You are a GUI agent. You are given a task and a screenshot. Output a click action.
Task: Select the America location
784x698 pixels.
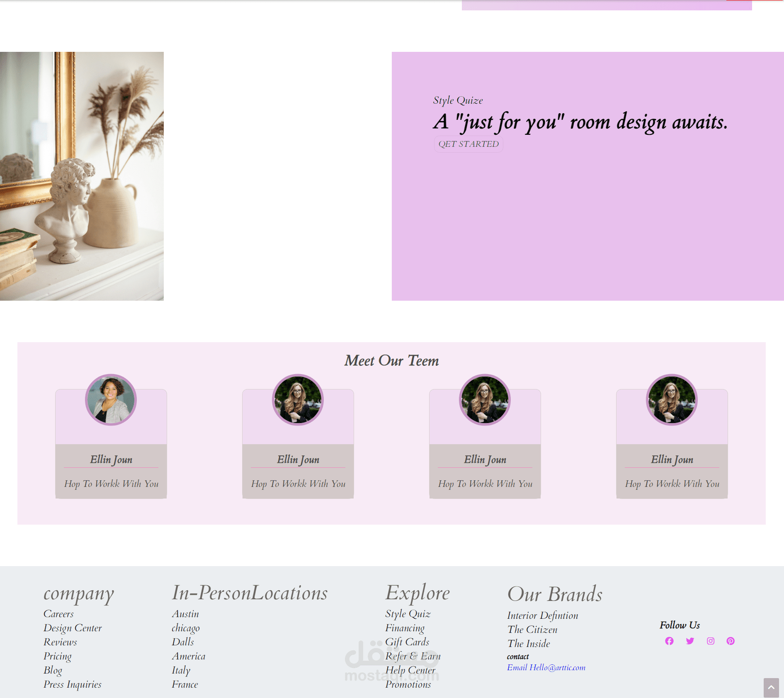[189, 656]
